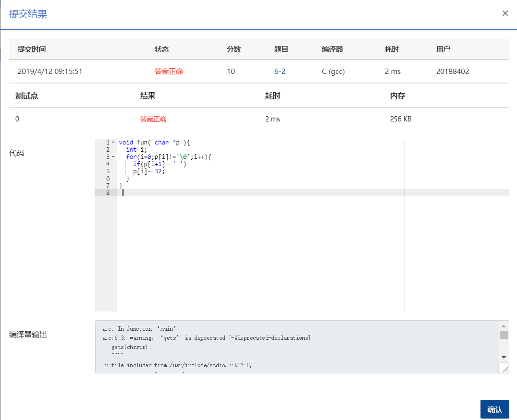
Task: Click the 提交结果 dialog title
Action: [x=28, y=14]
